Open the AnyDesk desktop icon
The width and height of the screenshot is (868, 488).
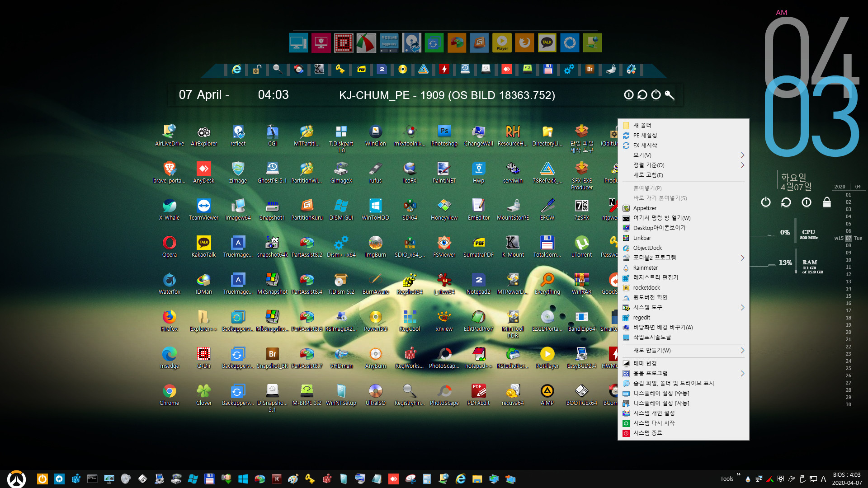(203, 172)
